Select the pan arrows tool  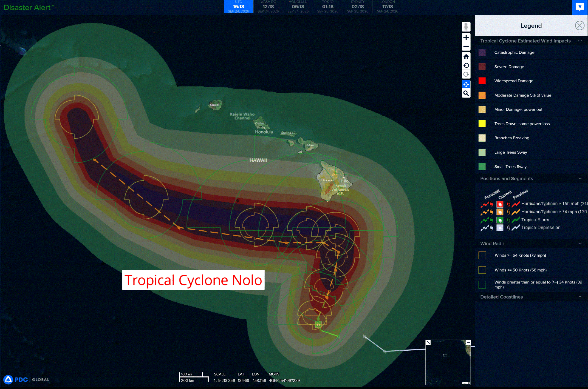coord(466,85)
